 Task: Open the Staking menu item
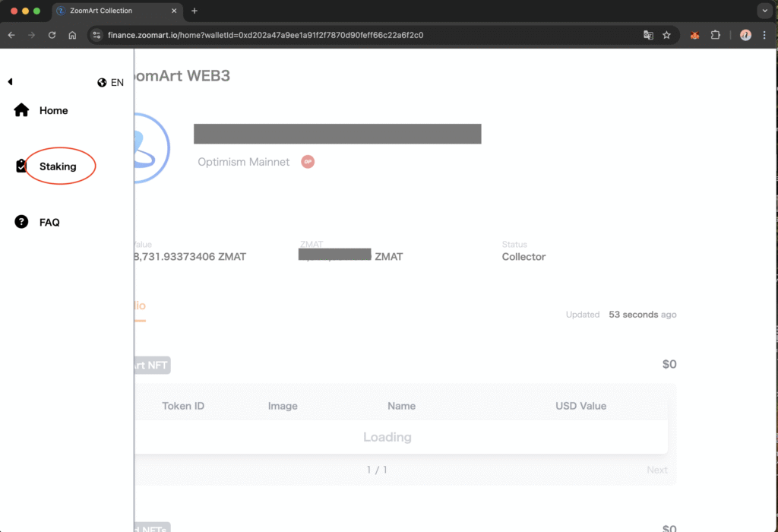pos(58,166)
